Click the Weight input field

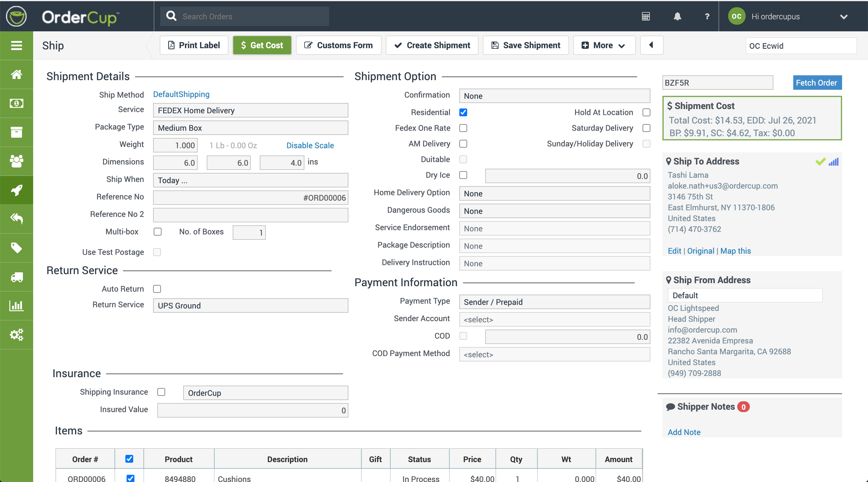175,146
